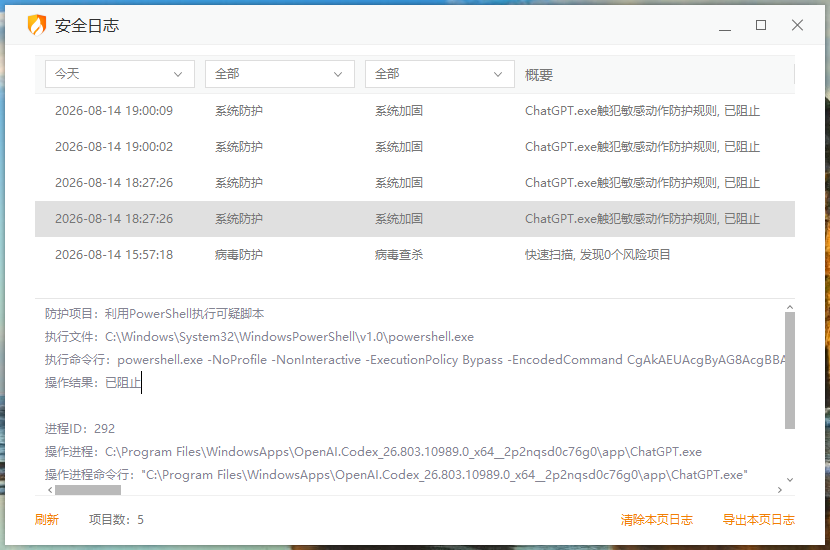Open the second 全部 type dropdown beside 概要
830x550 pixels.
(x=439, y=74)
